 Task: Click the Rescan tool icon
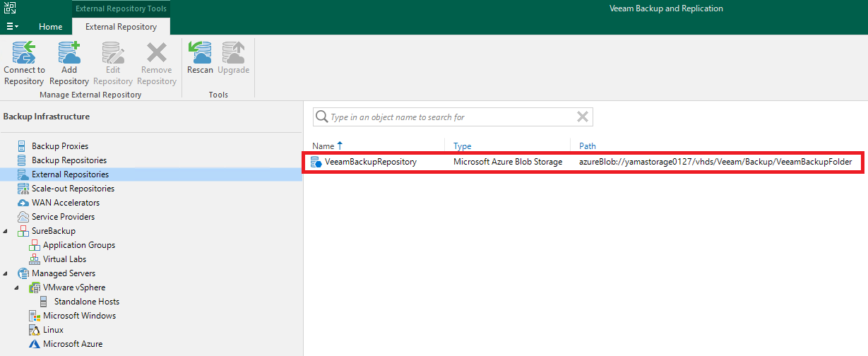[200, 52]
